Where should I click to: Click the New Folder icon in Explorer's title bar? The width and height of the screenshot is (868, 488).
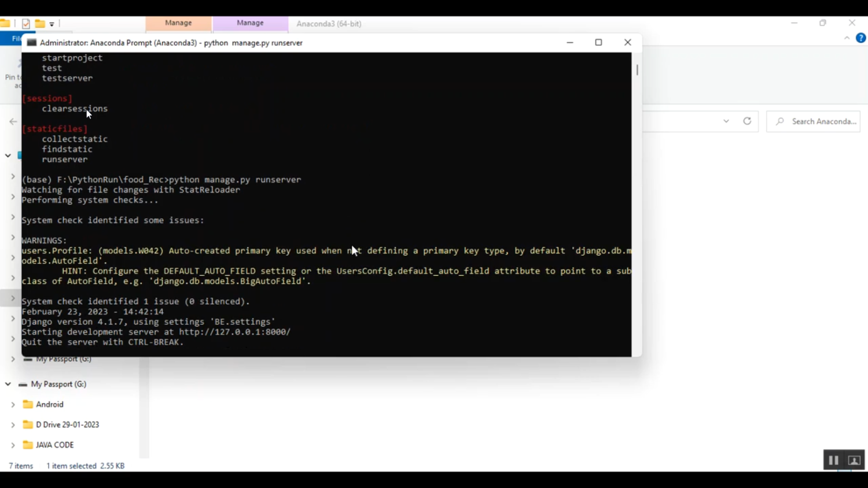click(40, 24)
